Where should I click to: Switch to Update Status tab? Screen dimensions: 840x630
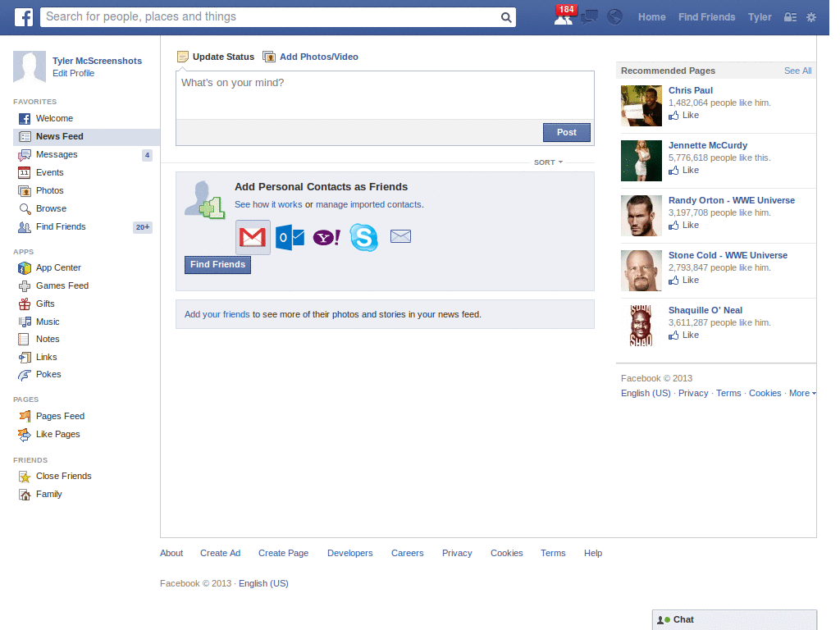[x=216, y=57]
